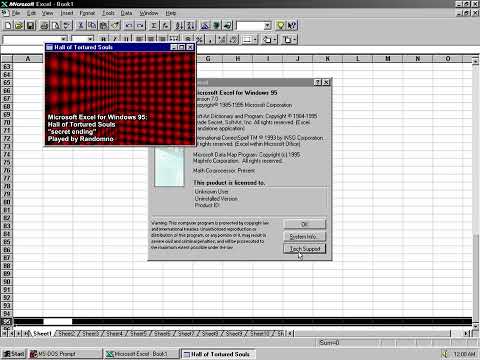480x360 pixels.
Task: Click the Increase Decimal icon
Action: pyautogui.click(x=222, y=40)
